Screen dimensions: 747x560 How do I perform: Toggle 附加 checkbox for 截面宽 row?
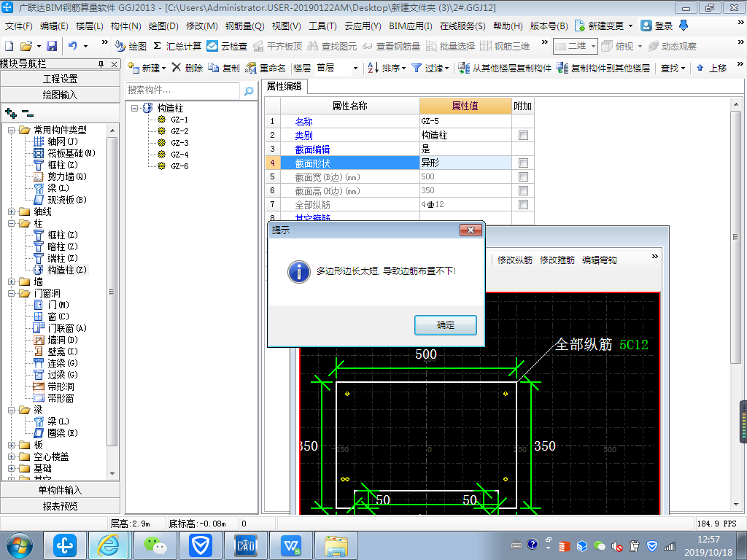click(x=523, y=176)
